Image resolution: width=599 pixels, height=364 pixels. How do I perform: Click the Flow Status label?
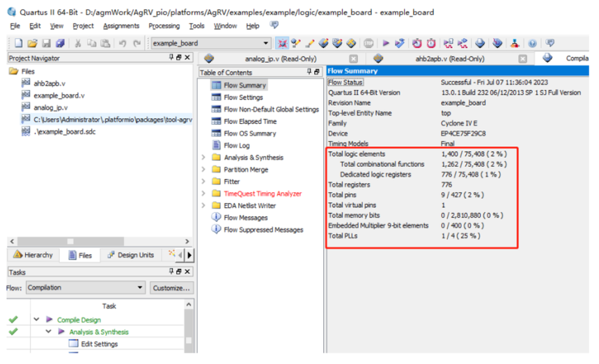coord(345,82)
